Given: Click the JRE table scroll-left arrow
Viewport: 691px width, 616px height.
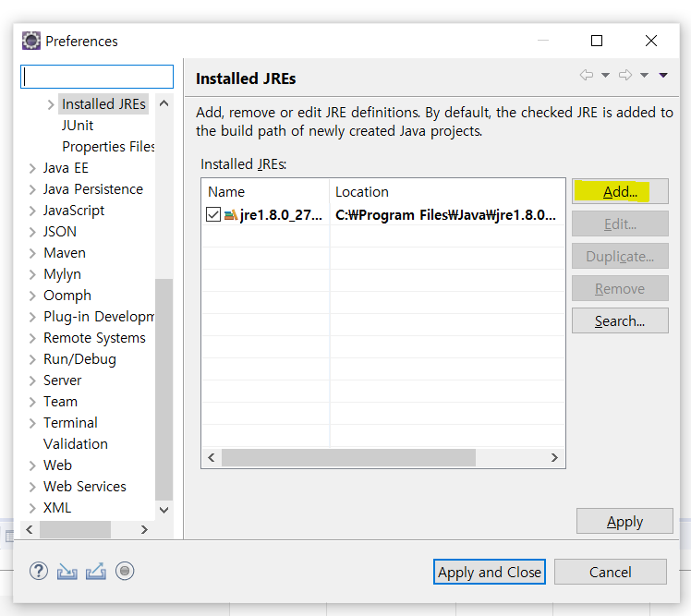Looking at the screenshot, I should point(212,457).
